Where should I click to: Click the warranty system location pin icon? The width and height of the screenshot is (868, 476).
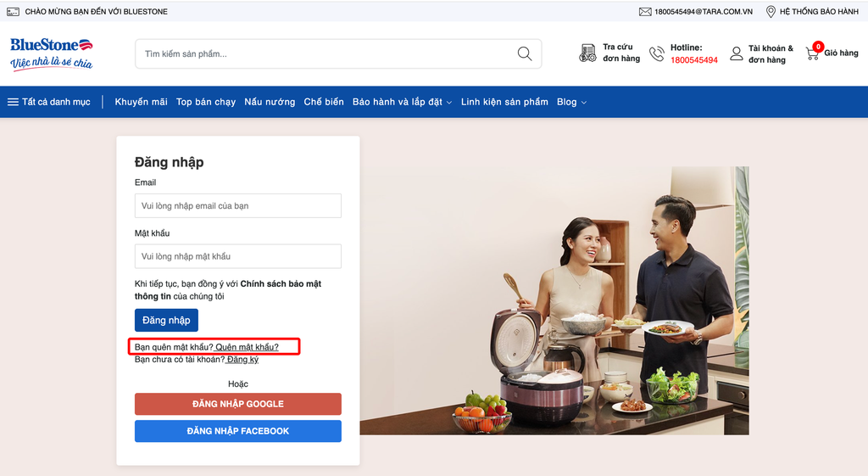point(771,12)
